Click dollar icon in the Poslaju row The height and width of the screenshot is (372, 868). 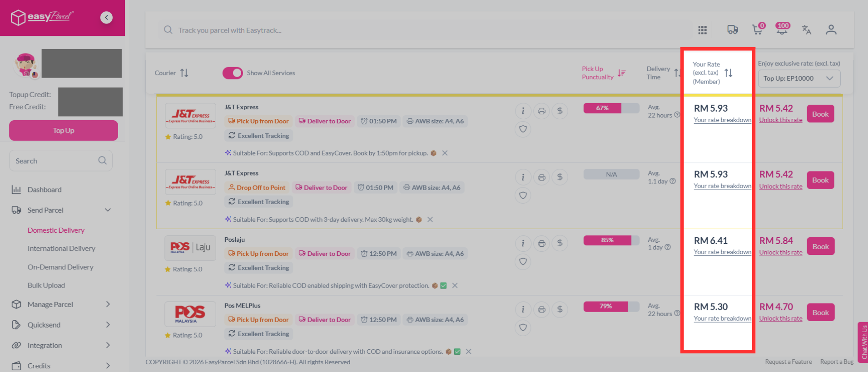[x=560, y=244]
